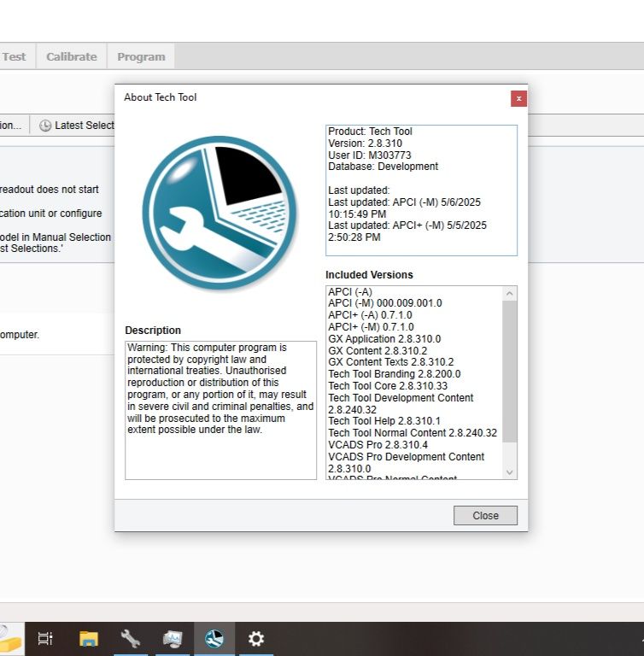Click the 'Last updated: APCI (-M) 5/6/2025' line
The image size is (644, 656).
[x=404, y=202]
